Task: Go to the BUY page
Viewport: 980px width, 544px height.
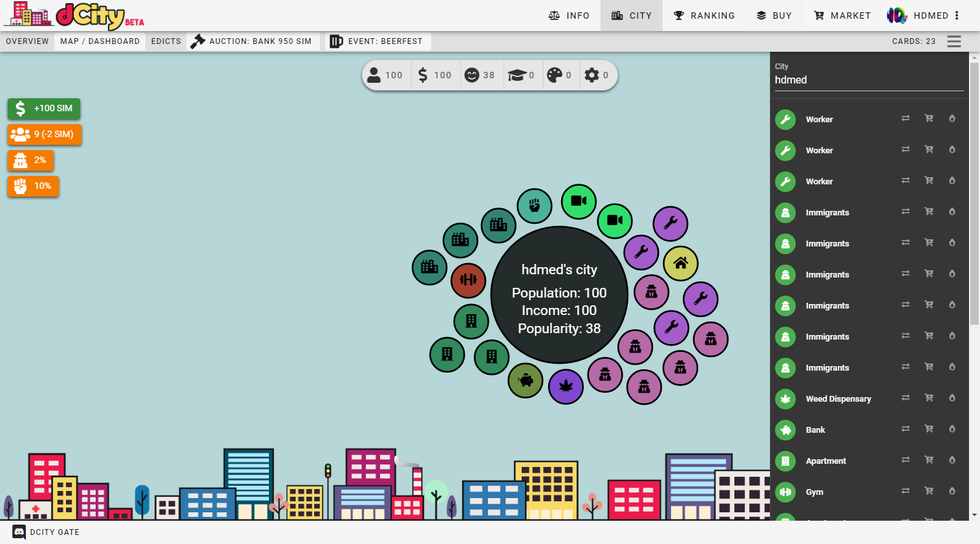Action: click(774, 16)
